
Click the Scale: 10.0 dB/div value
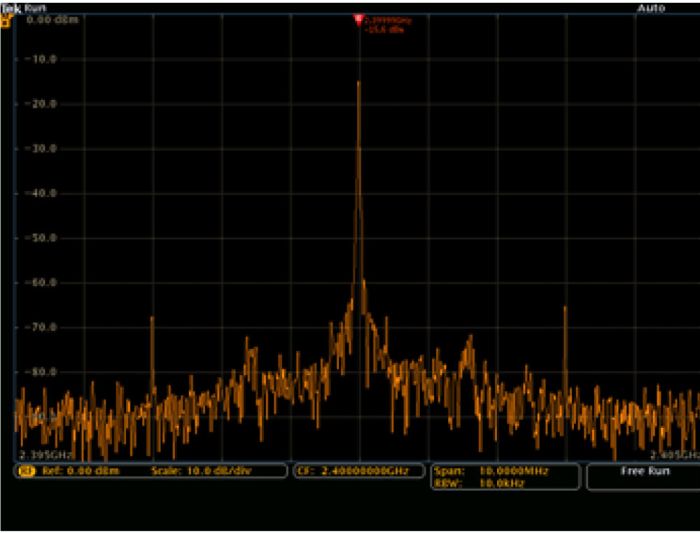click(x=201, y=471)
